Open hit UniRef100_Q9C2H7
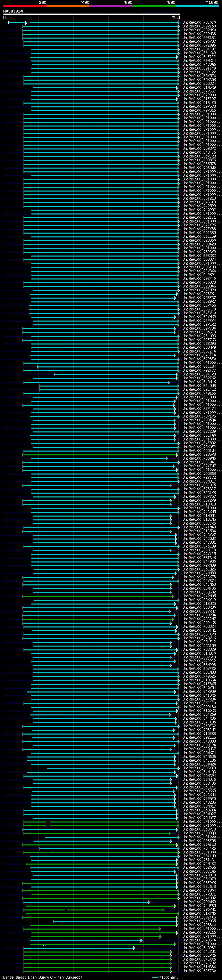Screen dimensions: 222x980 pyautogui.click(x=199, y=619)
